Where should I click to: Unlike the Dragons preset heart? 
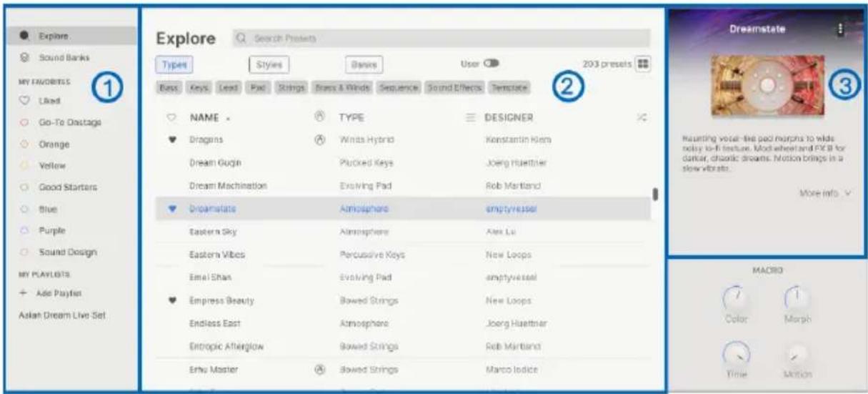pos(171,139)
